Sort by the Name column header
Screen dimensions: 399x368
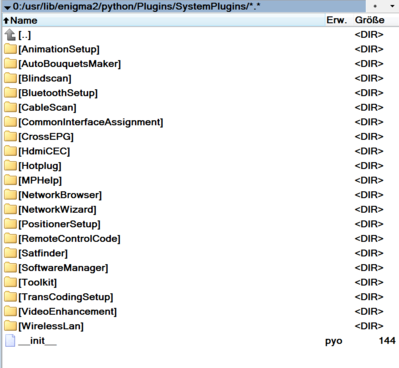(x=163, y=20)
